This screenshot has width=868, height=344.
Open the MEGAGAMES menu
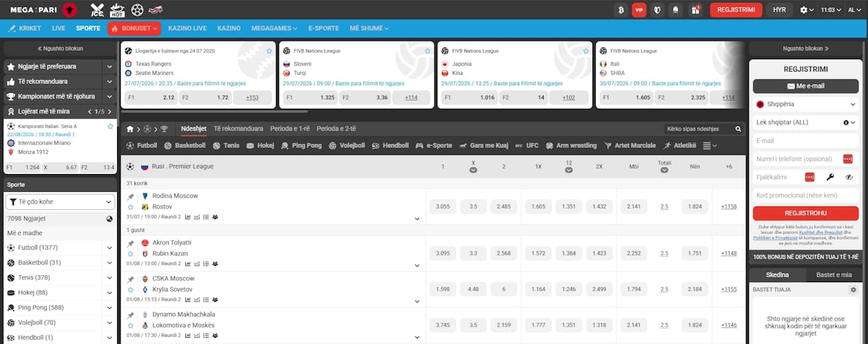pos(274,28)
